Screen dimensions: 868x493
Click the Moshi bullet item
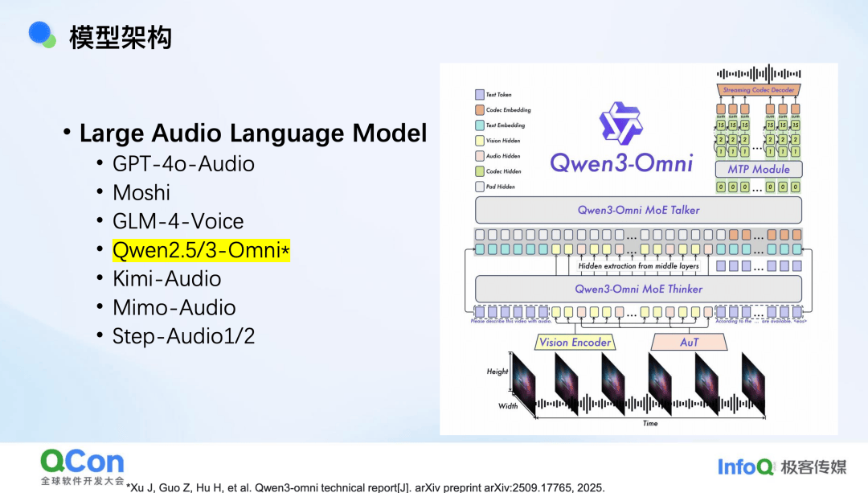pos(141,193)
